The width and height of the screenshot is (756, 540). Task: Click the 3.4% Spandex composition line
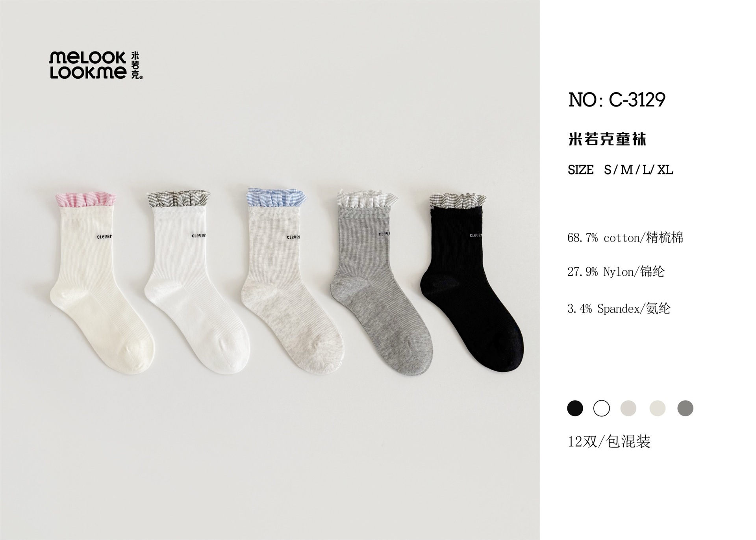pyautogui.click(x=619, y=308)
